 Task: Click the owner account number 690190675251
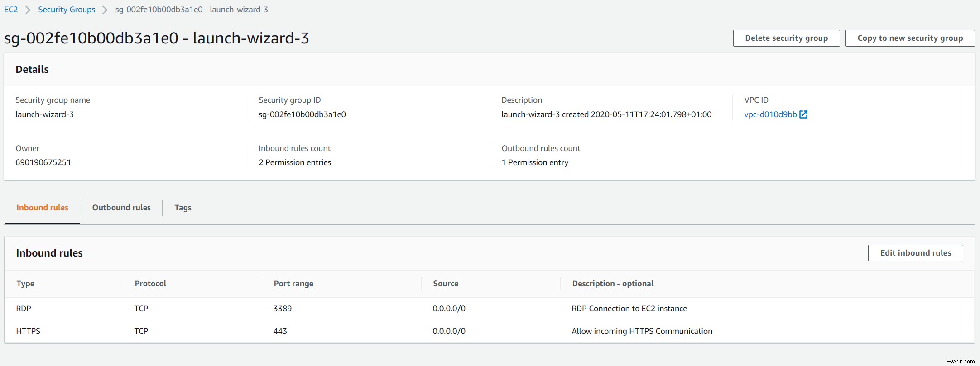point(43,162)
